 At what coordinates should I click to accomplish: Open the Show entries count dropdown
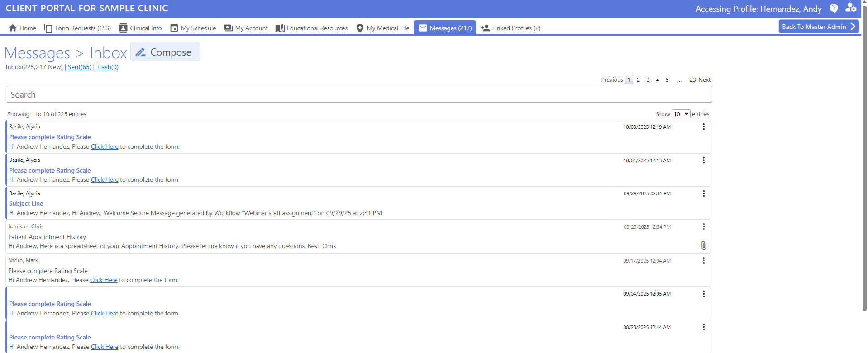pyautogui.click(x=681, y=114)
